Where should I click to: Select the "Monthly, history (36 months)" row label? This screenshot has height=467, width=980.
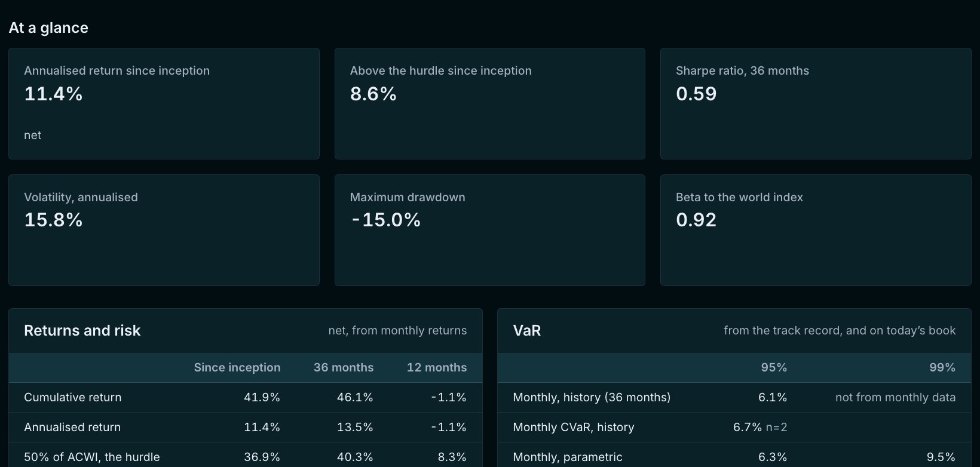click(592, 398)
